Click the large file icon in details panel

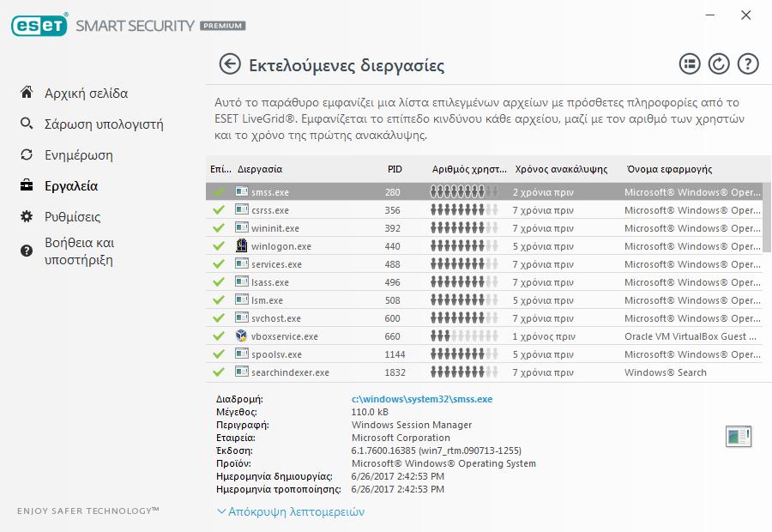[x=739, y=437]
